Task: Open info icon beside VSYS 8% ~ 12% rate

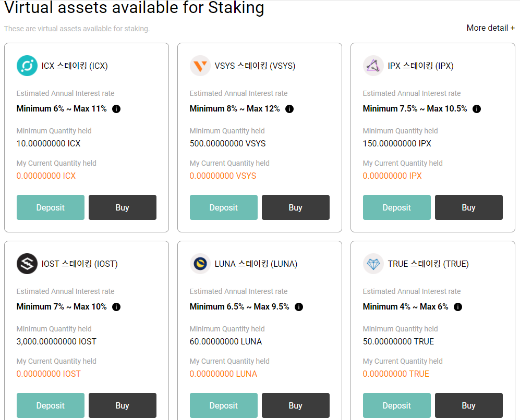Action: [x=289, y=108]
